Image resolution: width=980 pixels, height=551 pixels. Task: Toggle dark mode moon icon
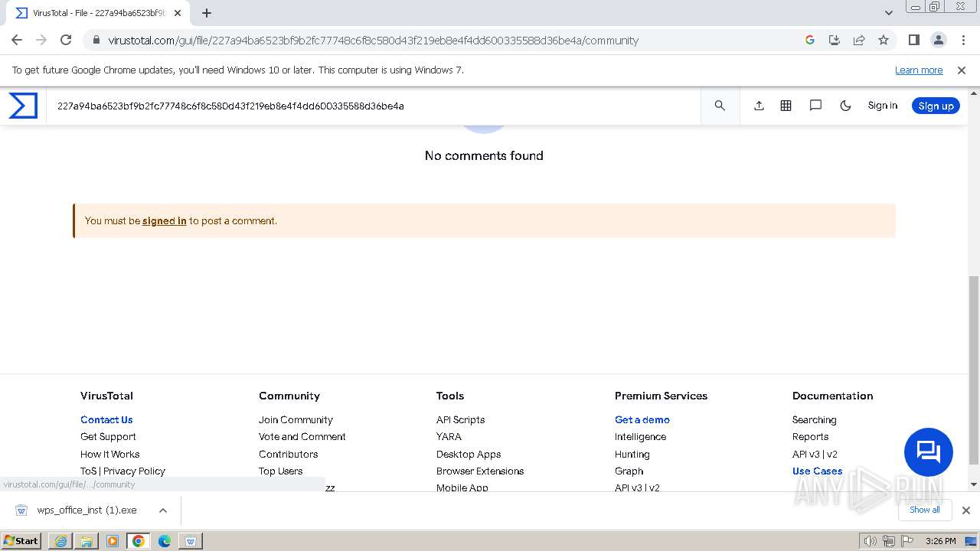(845, 106)
